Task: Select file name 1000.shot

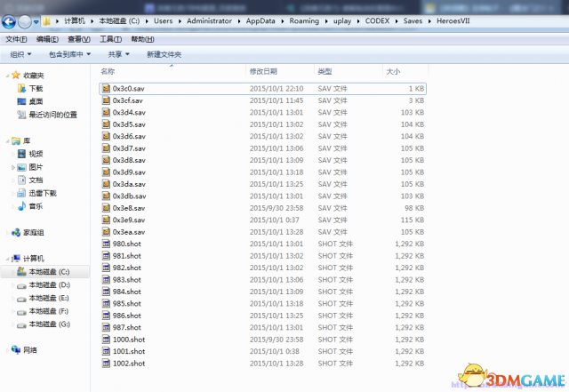Action: point(129,340)
